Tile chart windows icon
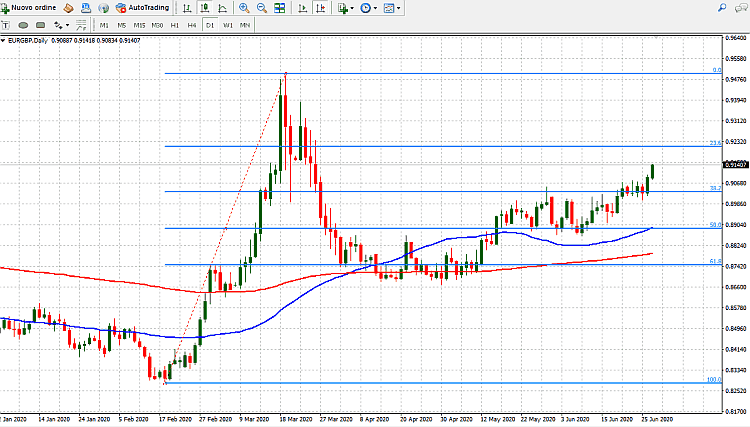The image size is (750, 427). click(279, 7)
